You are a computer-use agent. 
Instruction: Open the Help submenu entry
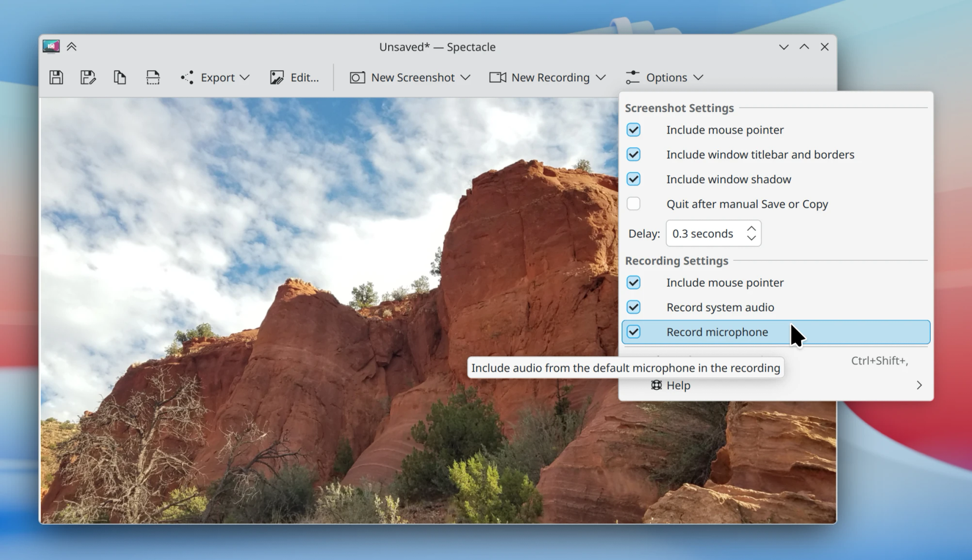776,385
